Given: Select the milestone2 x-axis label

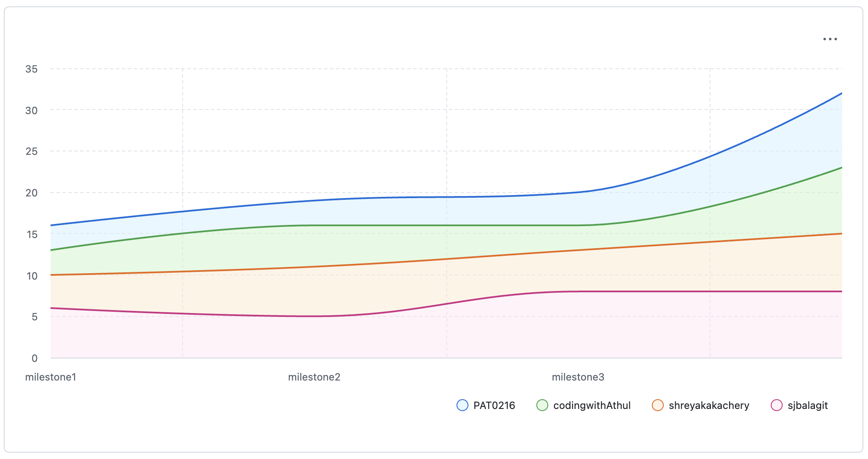Looking at the screenshot, I should pos(314,377).
